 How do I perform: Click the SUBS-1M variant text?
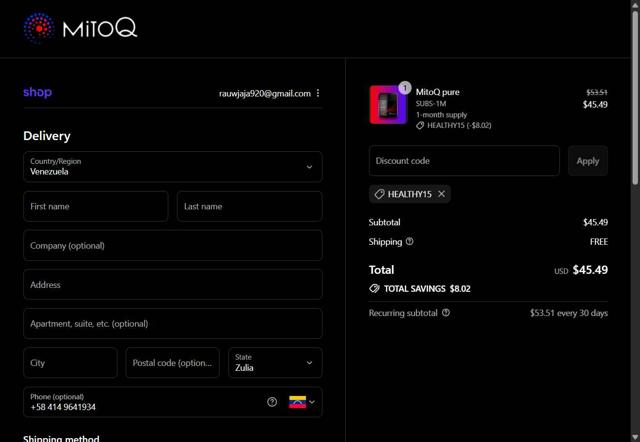(431, 104)
